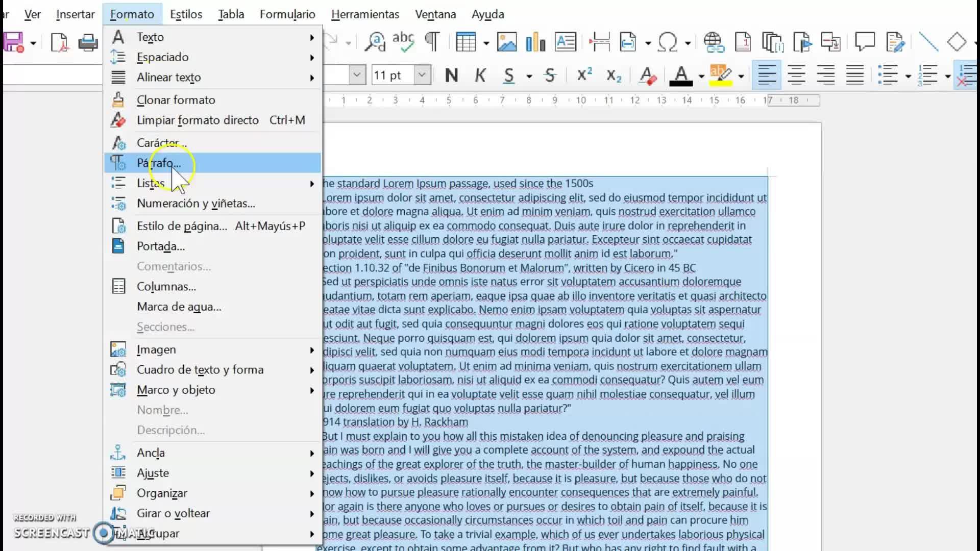The height and width of the screenshot is (551, 980).
Task: Open the highlighting color dropdown arrow
Action: click(x=741, y=77)
